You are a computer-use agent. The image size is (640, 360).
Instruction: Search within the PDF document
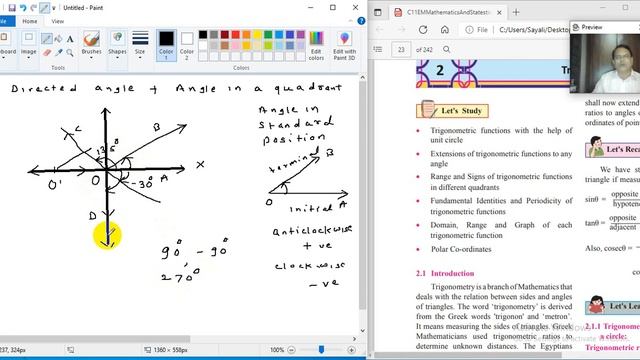pyautogui.click(x=447, y=49)
